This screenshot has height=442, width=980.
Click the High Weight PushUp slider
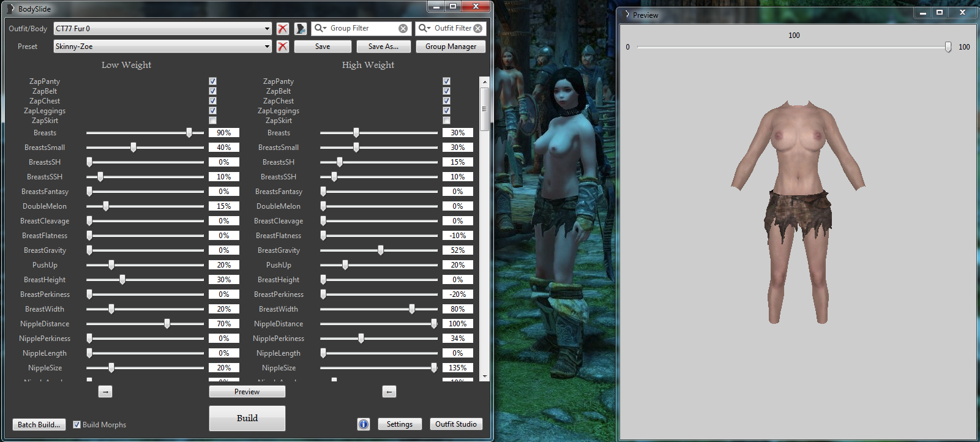(379, 265)
